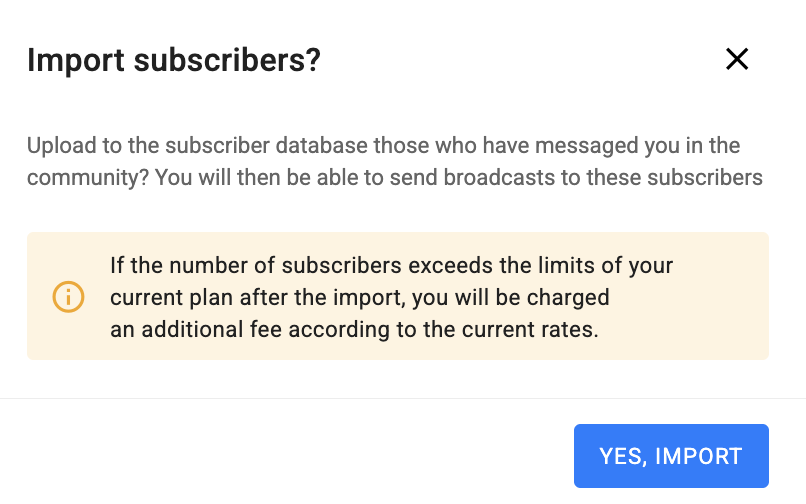Click the warning line starting "current plan after"
The width and height of the screenshot is (806, 504).
pyautogui.click(x=359, y=298)
